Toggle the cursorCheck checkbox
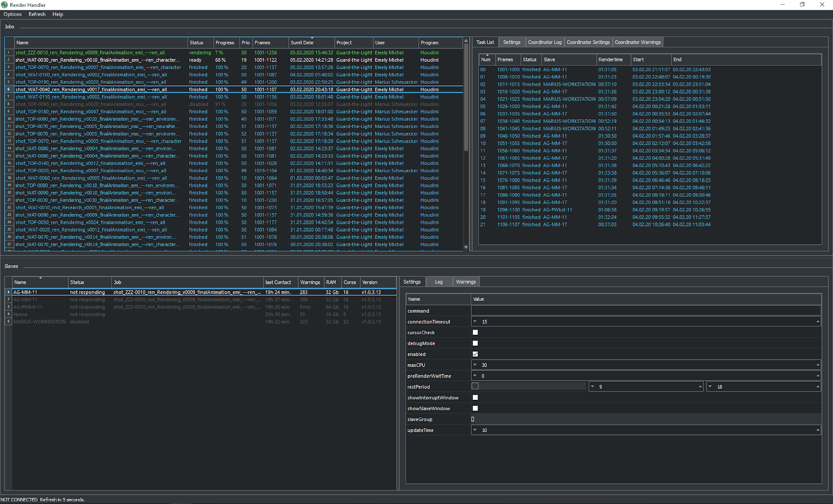Viewport: 833px width, 504px height. pyautogui.click(x=475, y=332)
